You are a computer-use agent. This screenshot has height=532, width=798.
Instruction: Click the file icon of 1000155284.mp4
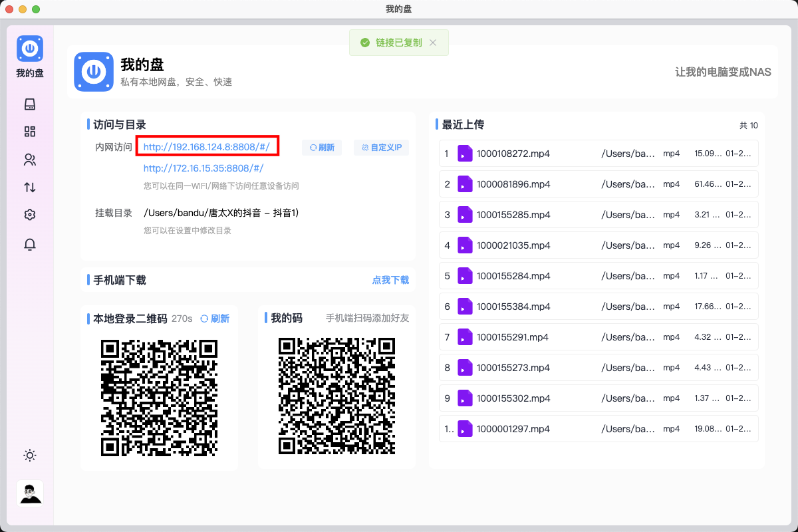pos(465,276)
